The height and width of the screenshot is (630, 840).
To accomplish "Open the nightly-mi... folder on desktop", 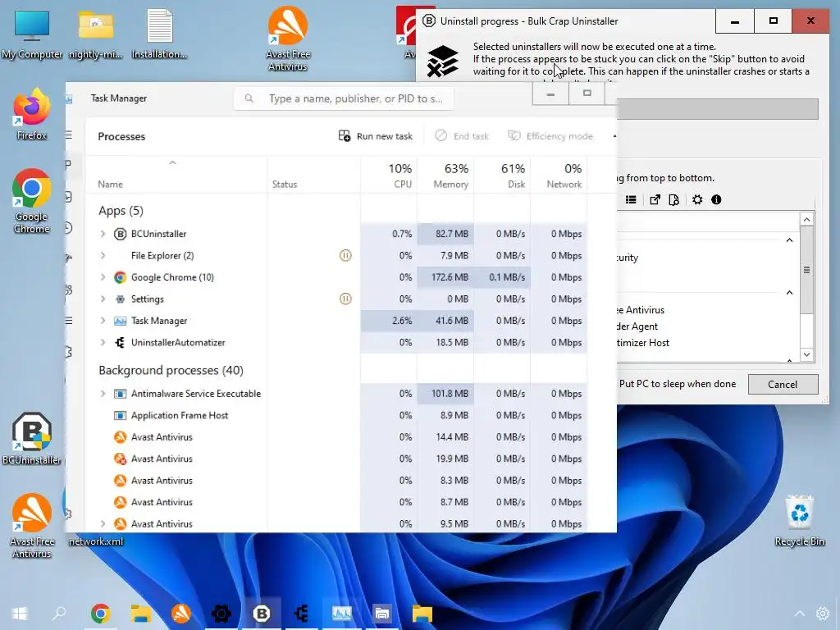I will (x=95, y=33).
